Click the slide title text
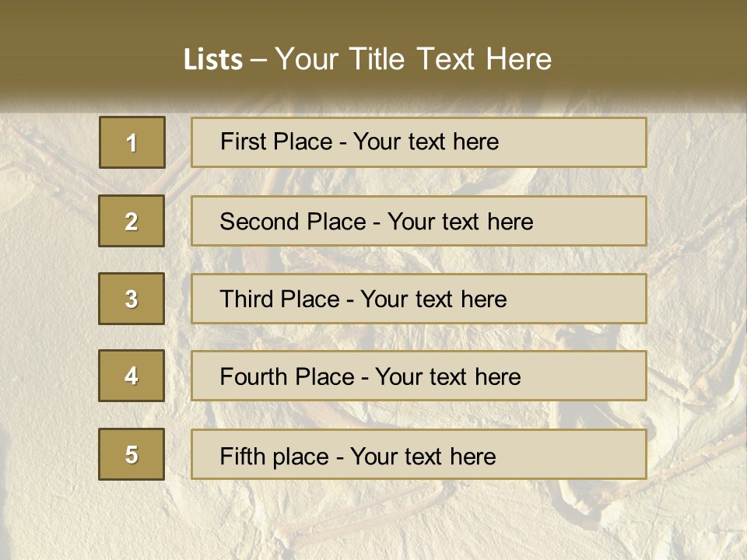 point(367,59)
